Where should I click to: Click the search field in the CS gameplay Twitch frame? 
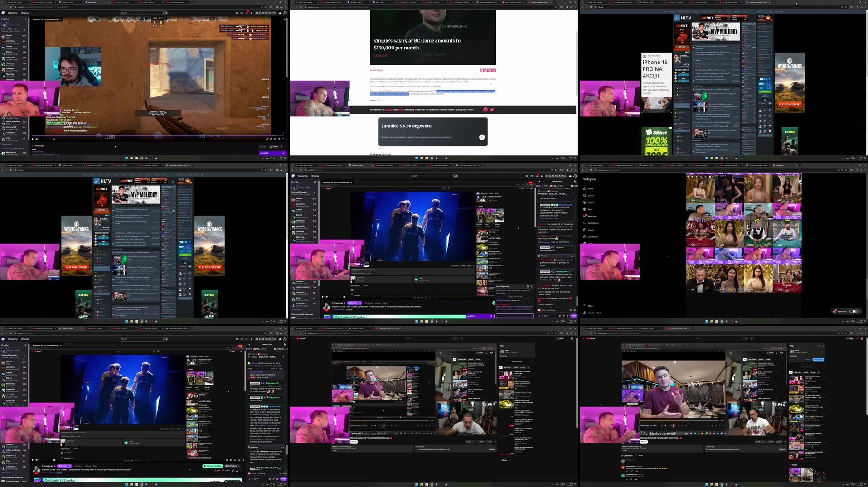coord(141,13)
